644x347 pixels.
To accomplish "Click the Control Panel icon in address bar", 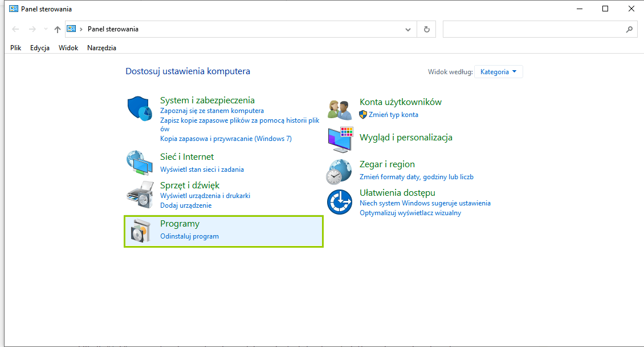I will pos(71,29).
